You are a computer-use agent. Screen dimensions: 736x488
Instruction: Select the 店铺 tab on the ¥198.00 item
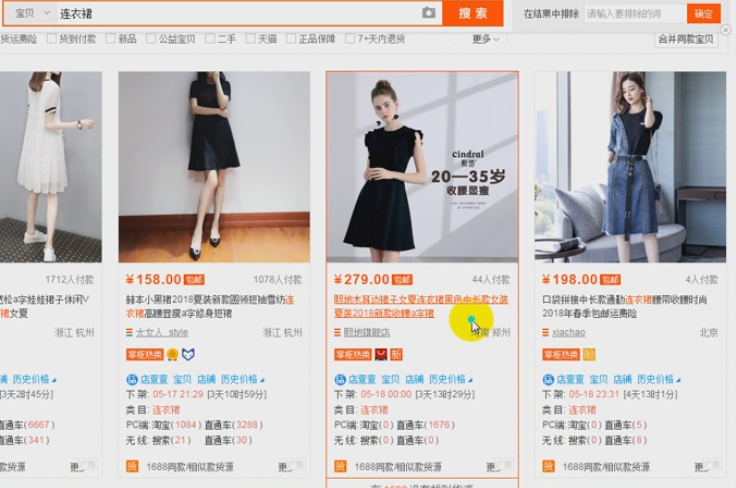[622, 379]
